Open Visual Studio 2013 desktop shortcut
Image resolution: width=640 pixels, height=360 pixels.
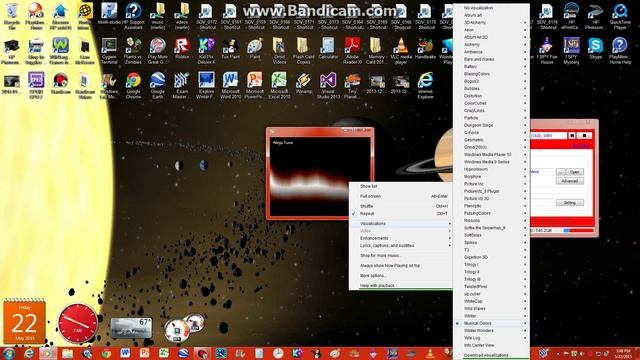click(328, 86)
